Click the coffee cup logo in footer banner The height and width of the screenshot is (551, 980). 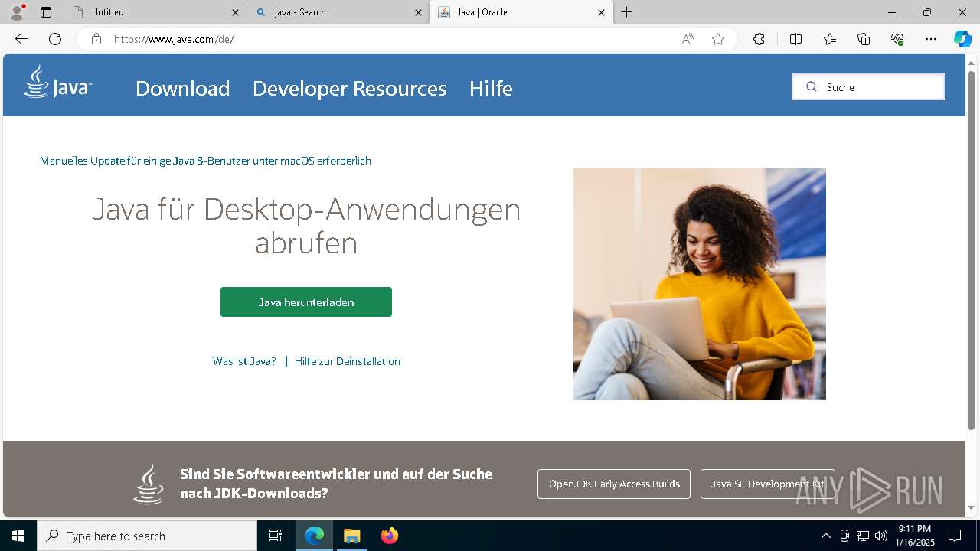pyautogui.click(x=149, y=484)
